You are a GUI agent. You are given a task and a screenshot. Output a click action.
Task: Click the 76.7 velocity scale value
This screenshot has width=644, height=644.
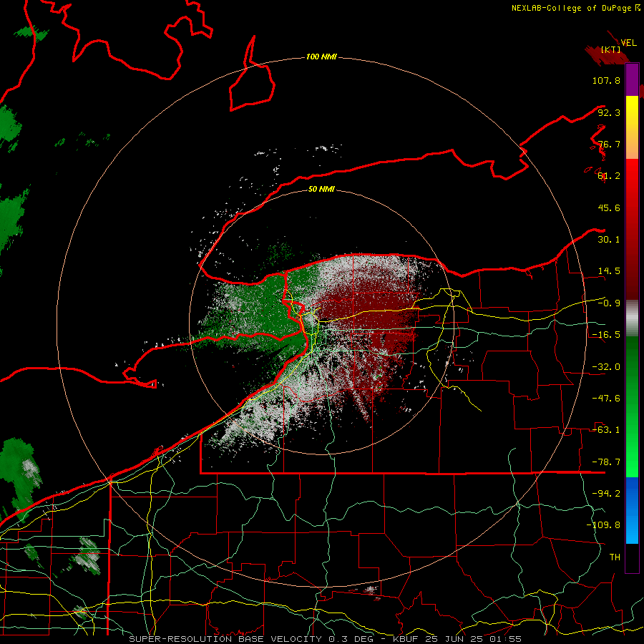pos(609,144)
